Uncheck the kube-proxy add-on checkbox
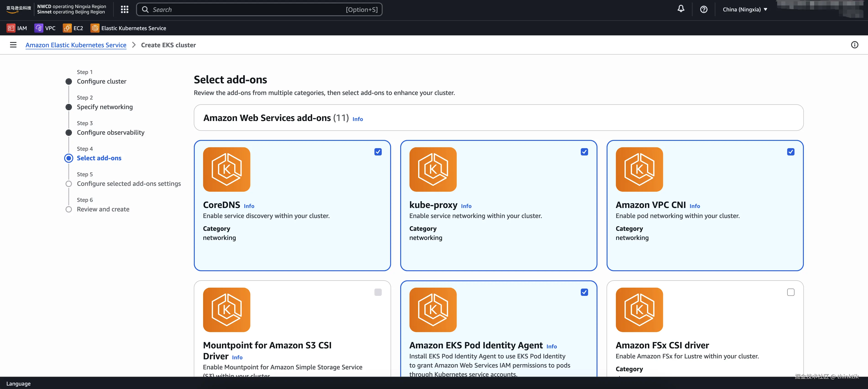The width and height of the screenshot is (868, 389). (x=584, y=152)
